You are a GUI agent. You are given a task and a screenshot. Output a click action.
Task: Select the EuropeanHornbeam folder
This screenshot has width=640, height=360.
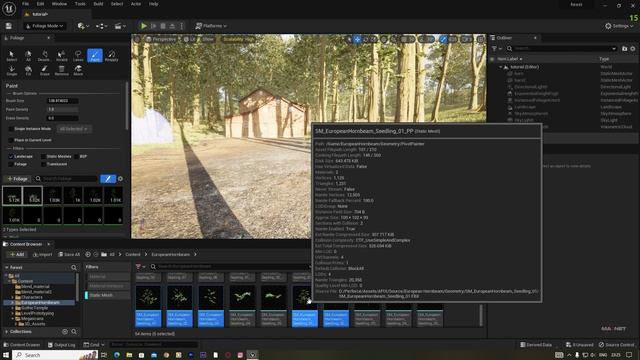click(x=39, y=302)
